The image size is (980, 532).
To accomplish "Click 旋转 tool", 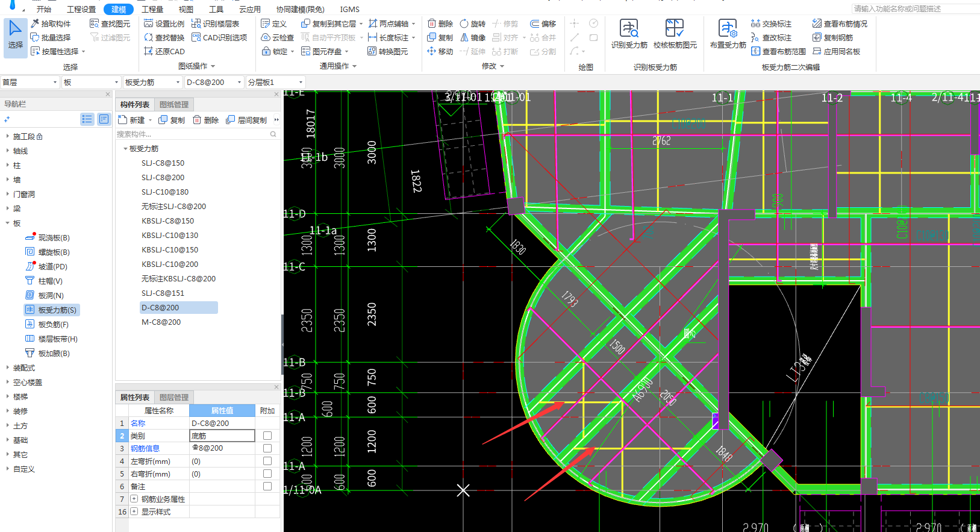I will click(473, 23).
